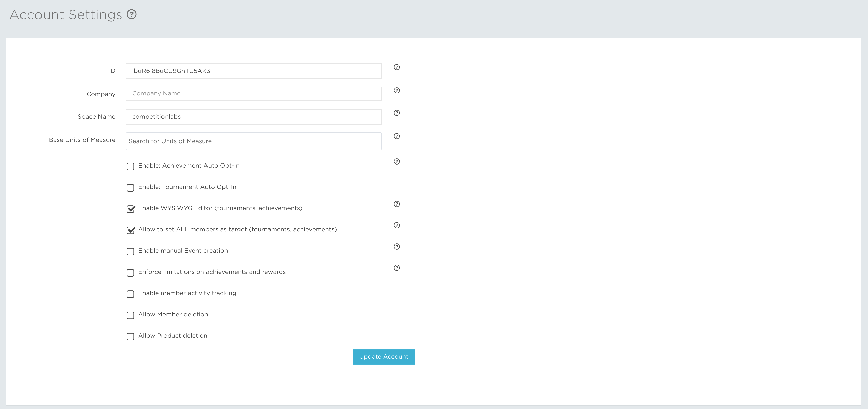
Task: Focus the ID input field
Action: click(253, 71)
